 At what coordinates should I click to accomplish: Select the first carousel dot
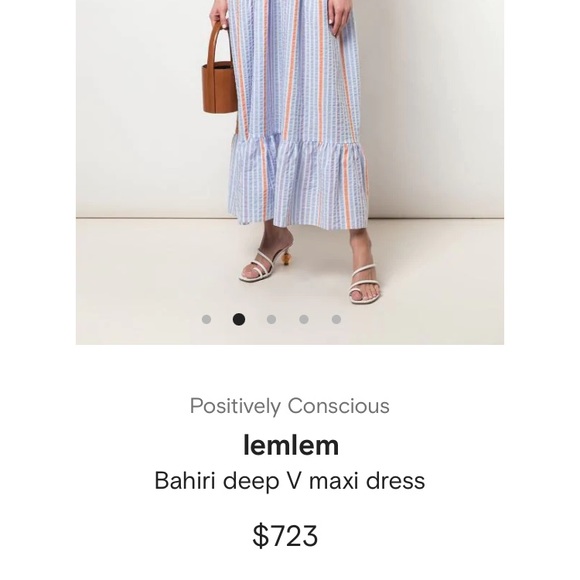click(x=206, y=319)
